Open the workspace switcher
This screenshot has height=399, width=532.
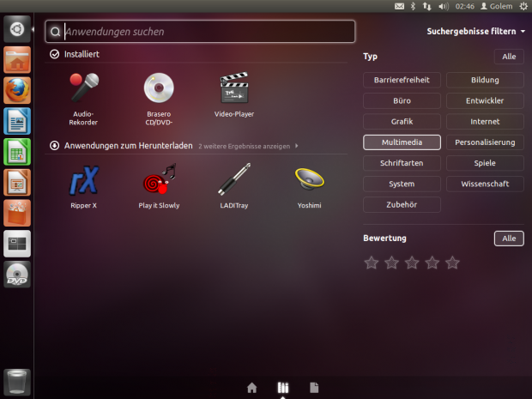point(17,244)
